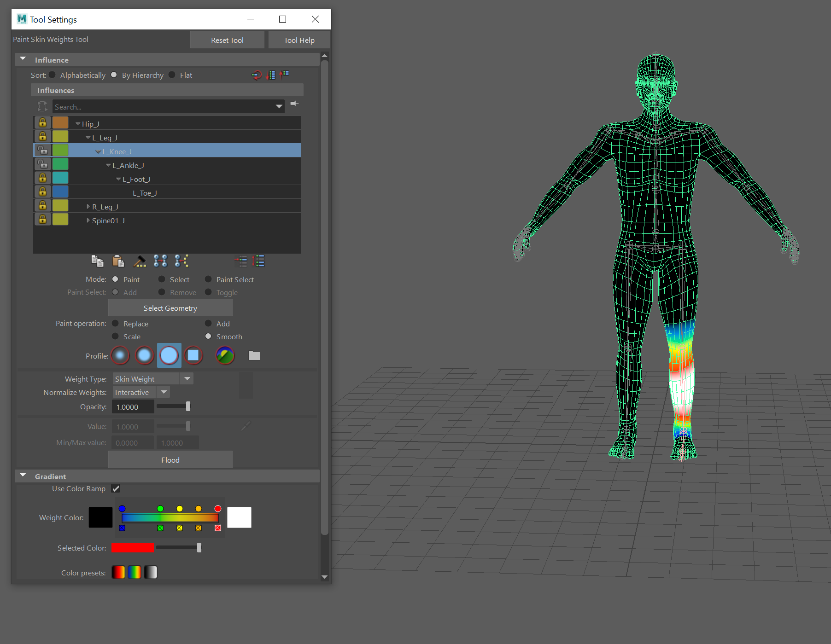Toggle the lock on the Hip_J influence

click(42, 122)
